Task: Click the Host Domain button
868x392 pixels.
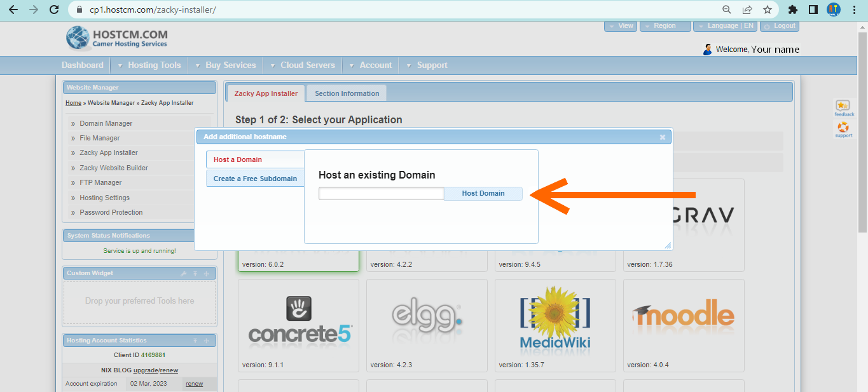Action: pos(483,193)
